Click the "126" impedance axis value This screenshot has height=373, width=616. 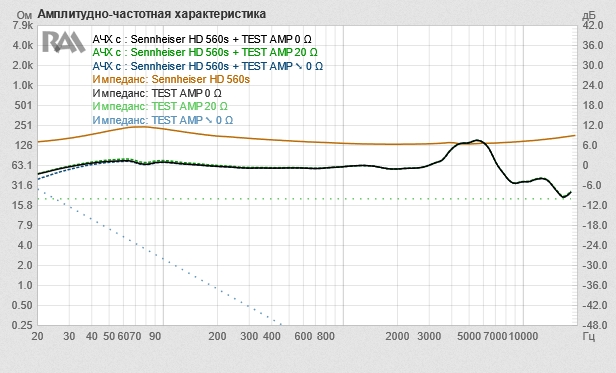click(24, 145)
